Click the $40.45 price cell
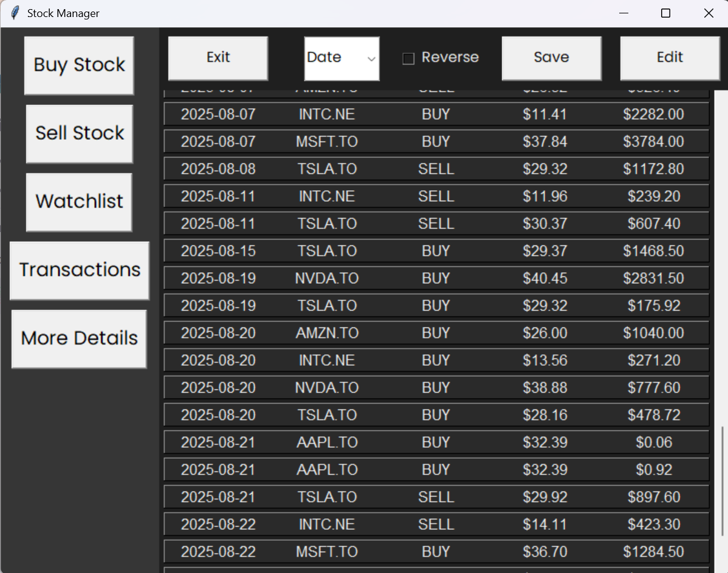 point(545,279)
